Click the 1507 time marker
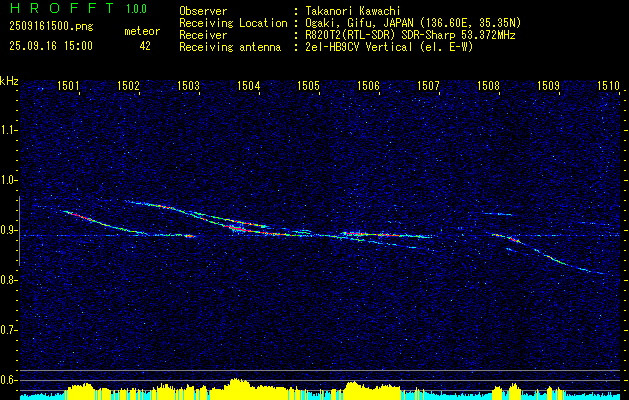This screenshot has height=400, width=629. (x=428, y=85)
